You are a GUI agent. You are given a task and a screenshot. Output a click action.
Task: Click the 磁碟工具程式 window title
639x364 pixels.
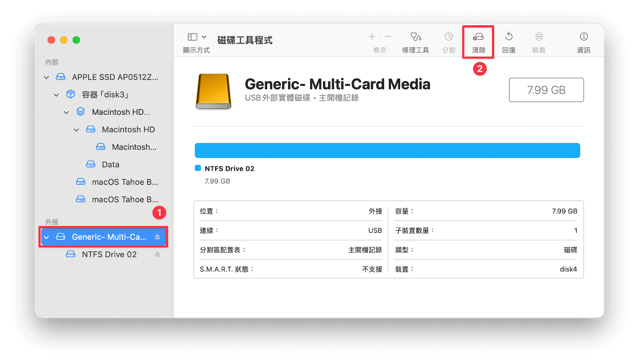245,40
